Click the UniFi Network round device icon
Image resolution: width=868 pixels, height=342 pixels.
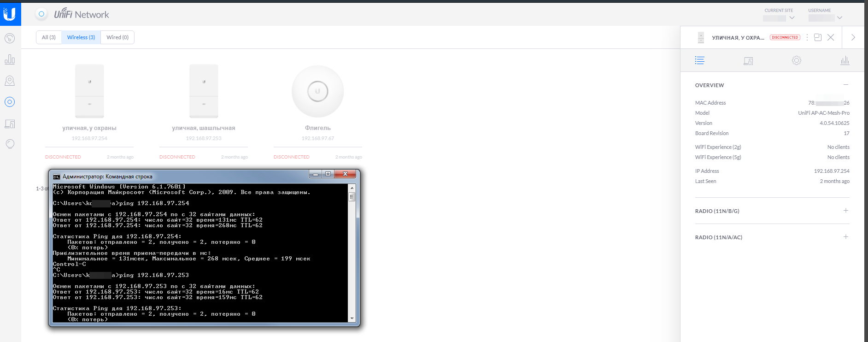pyautogui.click(x=41, y=14)
